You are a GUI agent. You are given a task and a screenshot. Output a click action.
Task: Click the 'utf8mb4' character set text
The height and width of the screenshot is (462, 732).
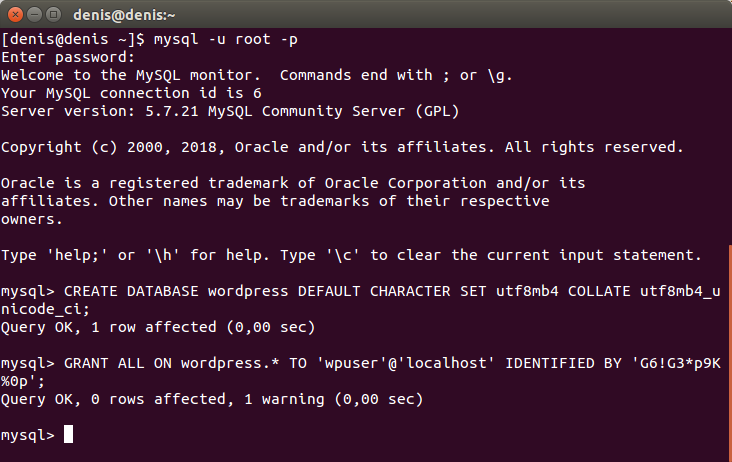click(x=527, y=291)
